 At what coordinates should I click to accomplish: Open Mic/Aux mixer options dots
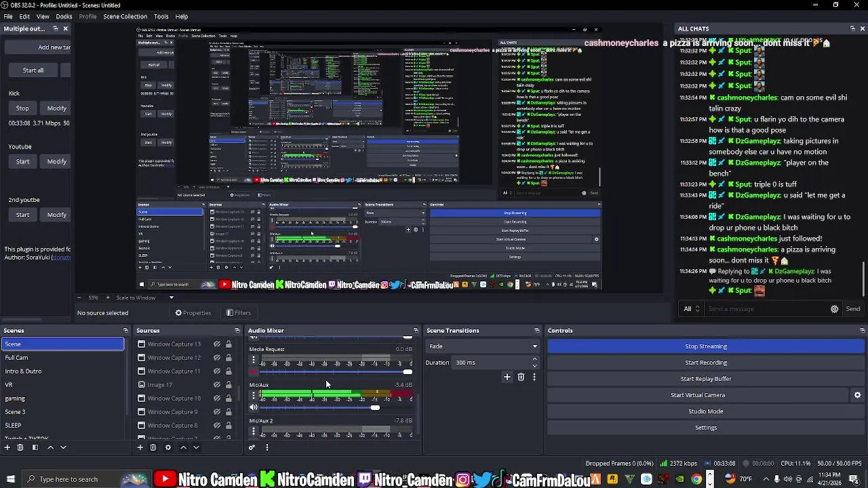(x=254, y=396)
